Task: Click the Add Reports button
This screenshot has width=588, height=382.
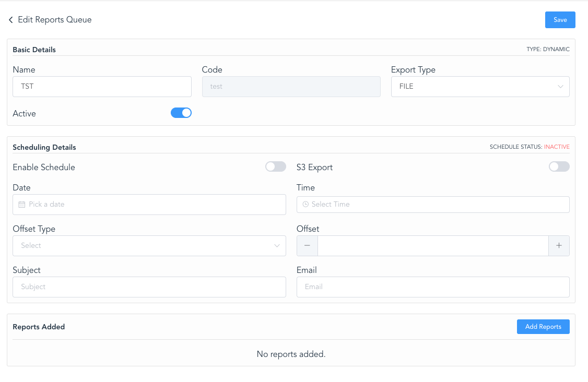Action: click(543, 327)
